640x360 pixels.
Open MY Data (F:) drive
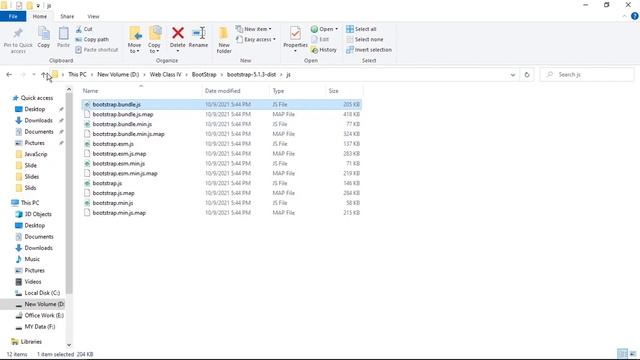pyautogui.click(x=35, y=327)
